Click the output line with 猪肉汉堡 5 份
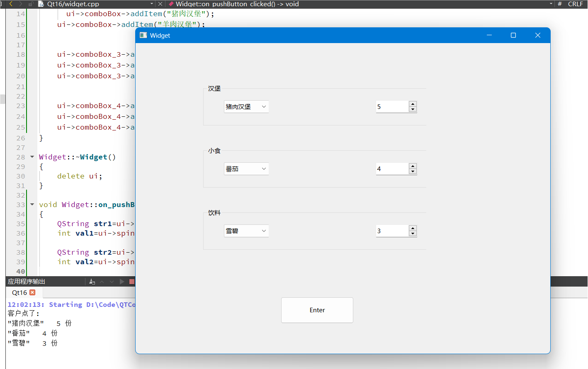This screenshot has width=588, height=369. tap(40, 323)
